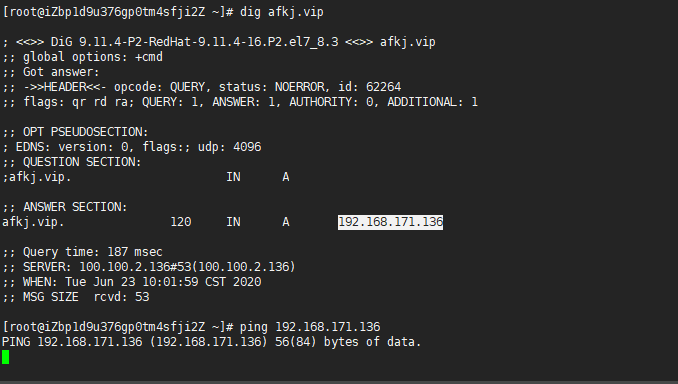Viewport: 678px width, 384px height.
Task: Click the TTL value 120
Action: pyautogui.click(x=181, y=222)
